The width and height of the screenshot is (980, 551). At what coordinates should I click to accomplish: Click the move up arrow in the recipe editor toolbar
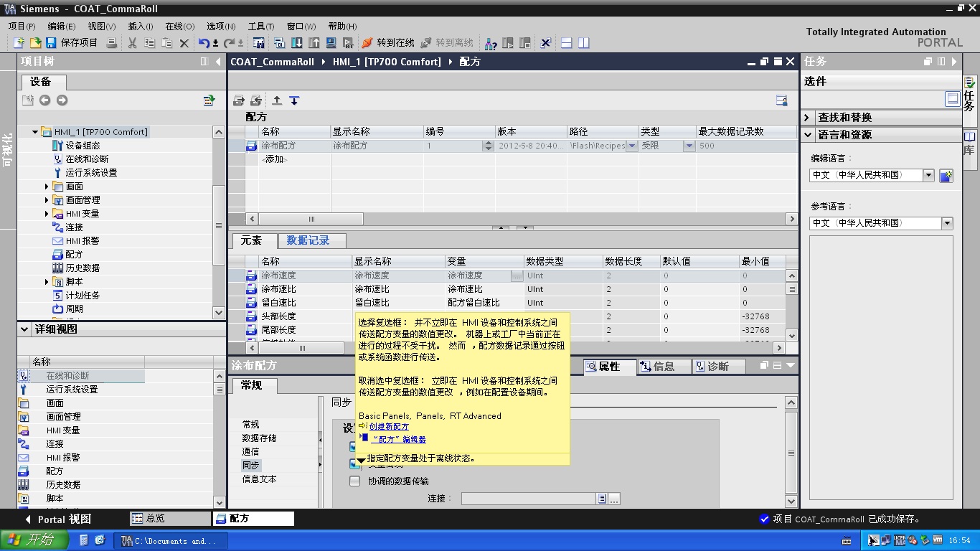coord(277,100)
